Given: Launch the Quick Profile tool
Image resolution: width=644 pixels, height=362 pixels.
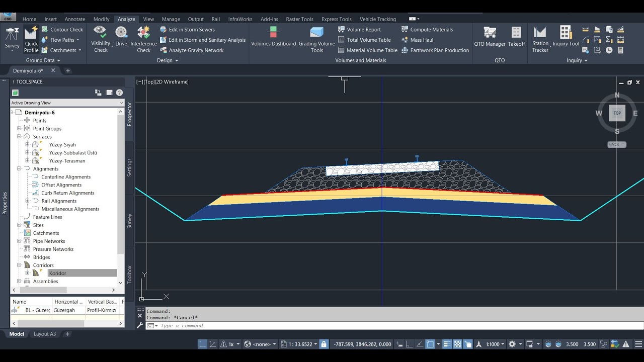Looking at the screenshot, I should tap(31, 39).
